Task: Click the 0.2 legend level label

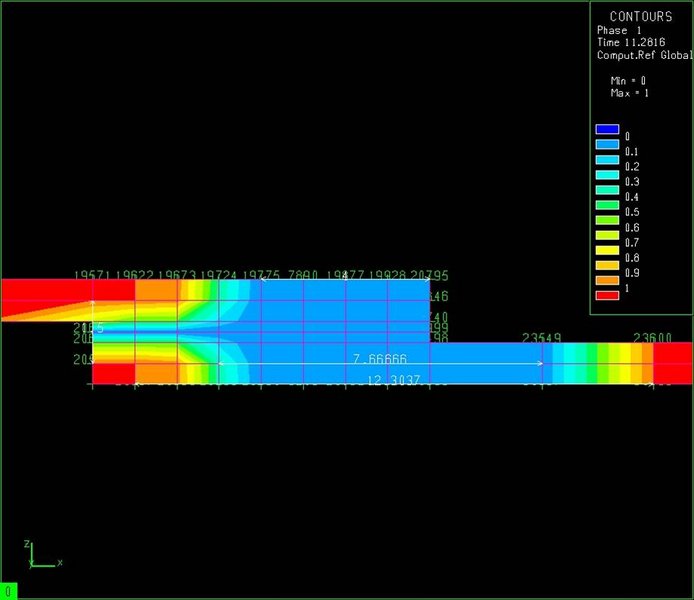Action: (x=632, y=167)
